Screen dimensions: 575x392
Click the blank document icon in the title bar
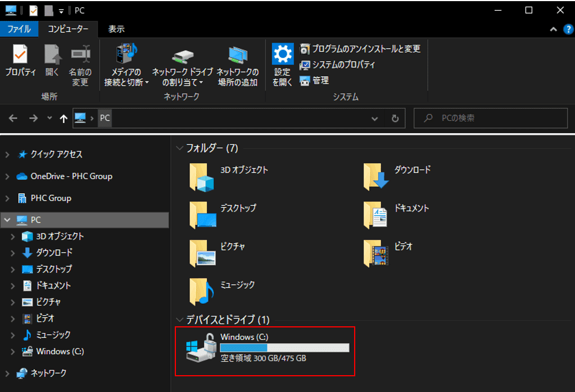point(49,11)
